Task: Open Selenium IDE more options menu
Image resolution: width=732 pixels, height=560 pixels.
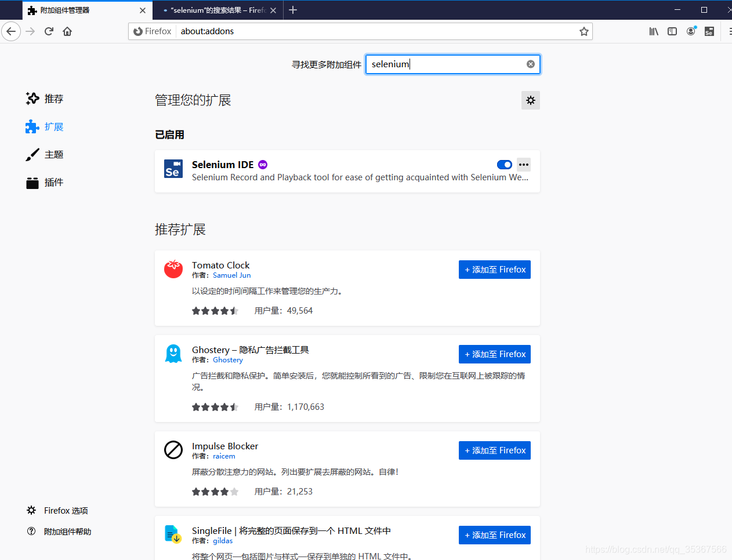Action: pos(524,165)
